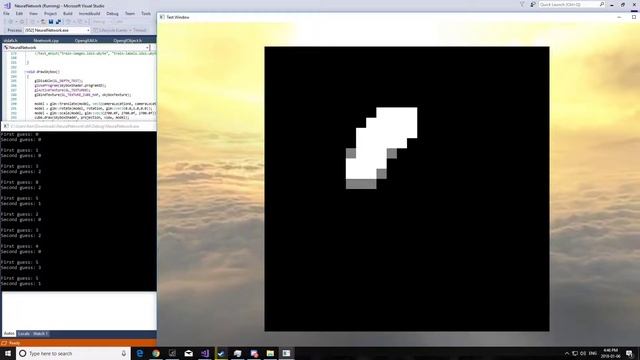Select the Autos debug tab
Viewport: 640px width, 360px height.
9,334
